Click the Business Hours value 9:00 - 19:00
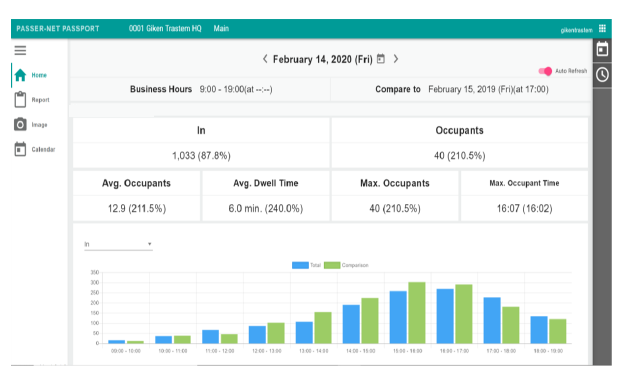 (236, 89)
